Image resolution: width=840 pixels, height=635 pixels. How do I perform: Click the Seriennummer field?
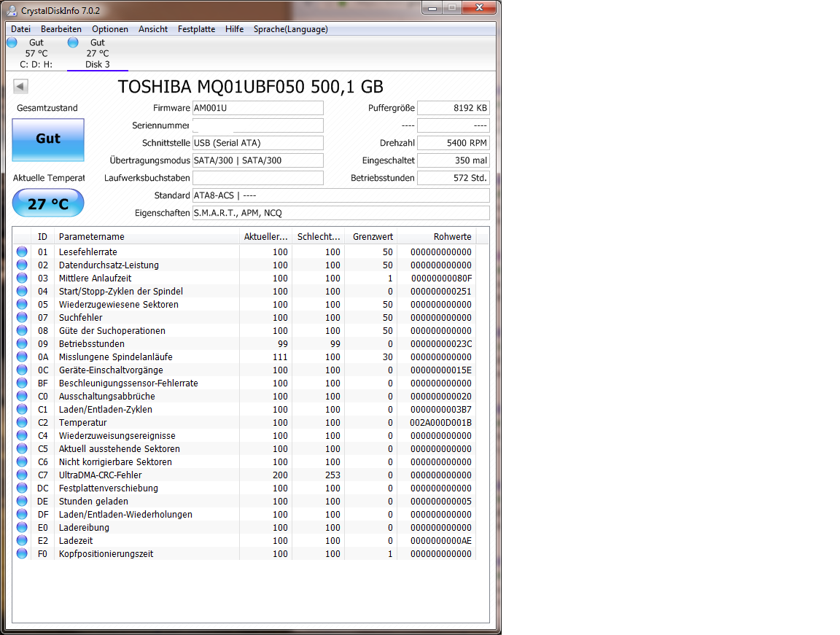pos(257,125)
